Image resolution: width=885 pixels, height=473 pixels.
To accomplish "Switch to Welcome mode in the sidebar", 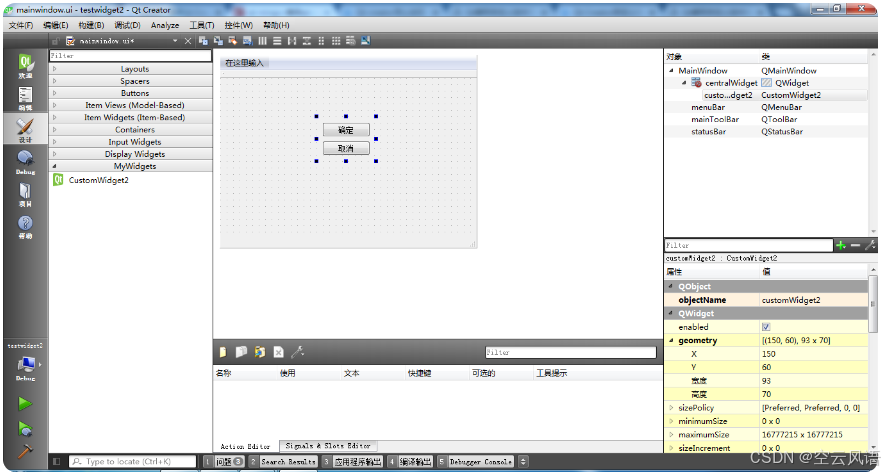I will (x=25, y=66).
